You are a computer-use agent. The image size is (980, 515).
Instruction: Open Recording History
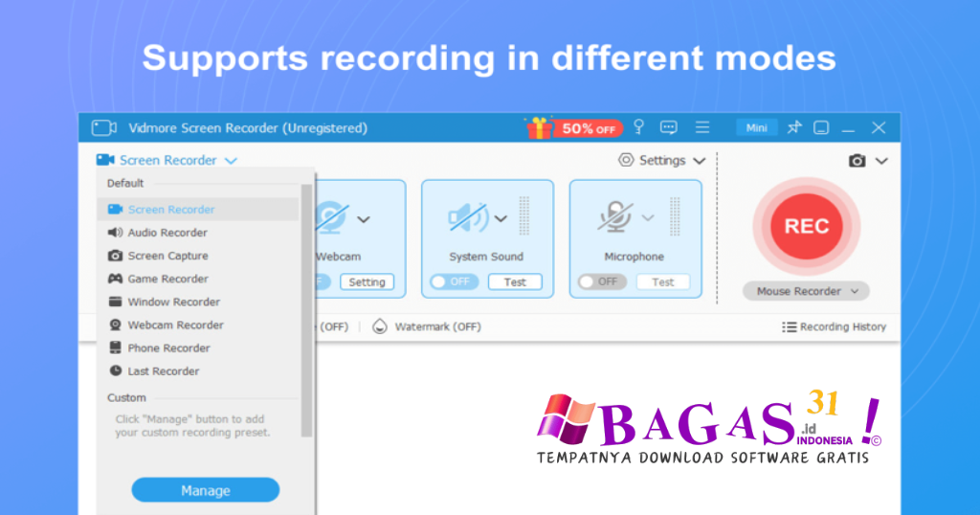pyautogui.click(x=835, y=326)
